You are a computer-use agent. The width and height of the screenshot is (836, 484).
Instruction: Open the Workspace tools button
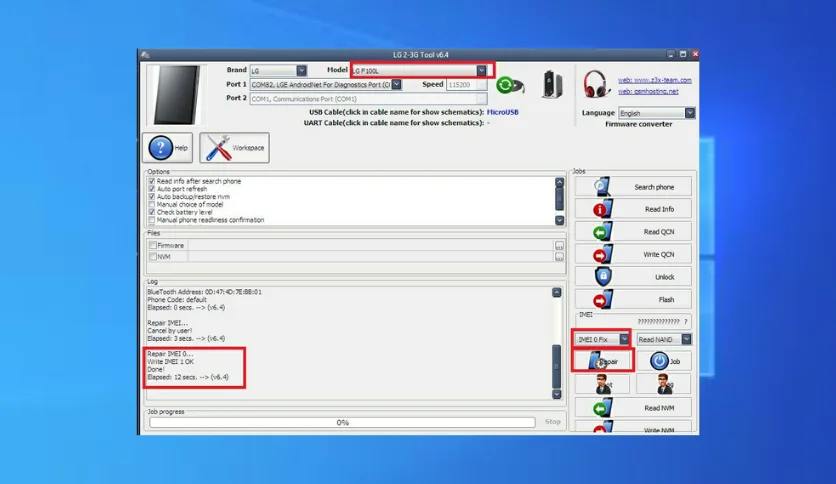pyautogui.click(x=235, y=148)
